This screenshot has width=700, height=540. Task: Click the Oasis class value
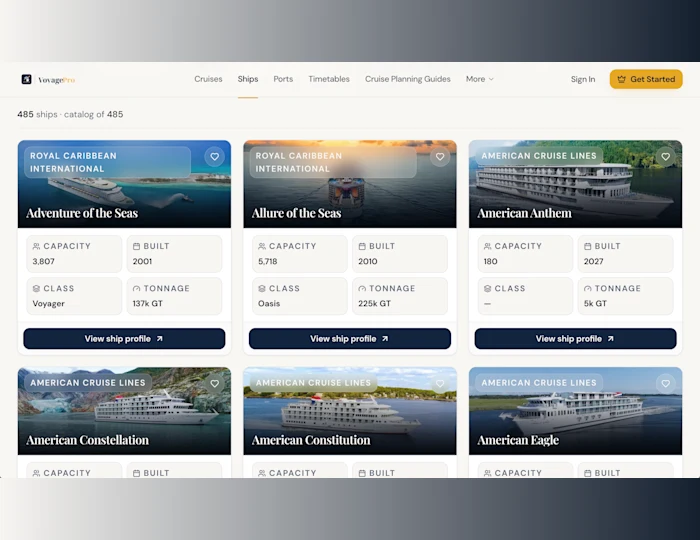click(x=269, y=303)
